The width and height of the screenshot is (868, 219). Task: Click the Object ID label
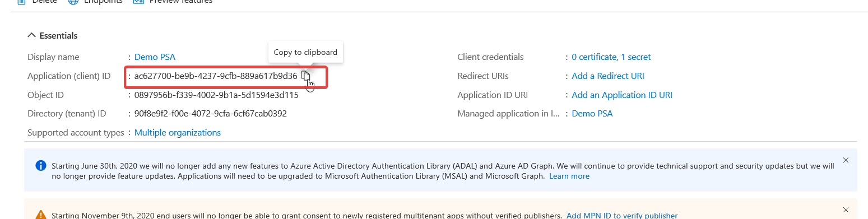pyautogui.click(x=45, y=95)
